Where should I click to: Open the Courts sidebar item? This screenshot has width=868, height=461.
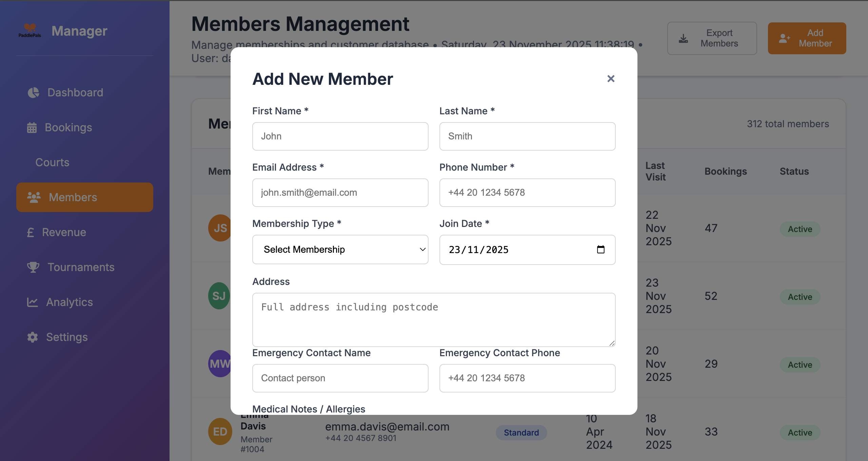(x=85, y=162)
